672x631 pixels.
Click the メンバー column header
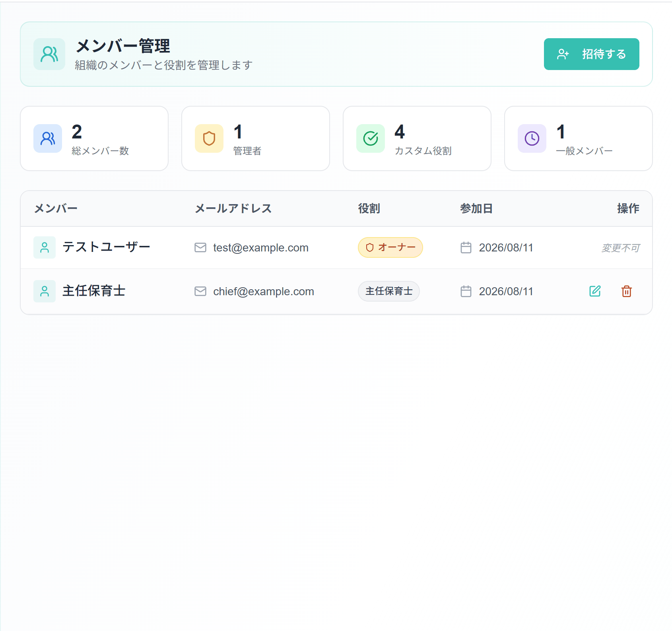tap(56, 208)
